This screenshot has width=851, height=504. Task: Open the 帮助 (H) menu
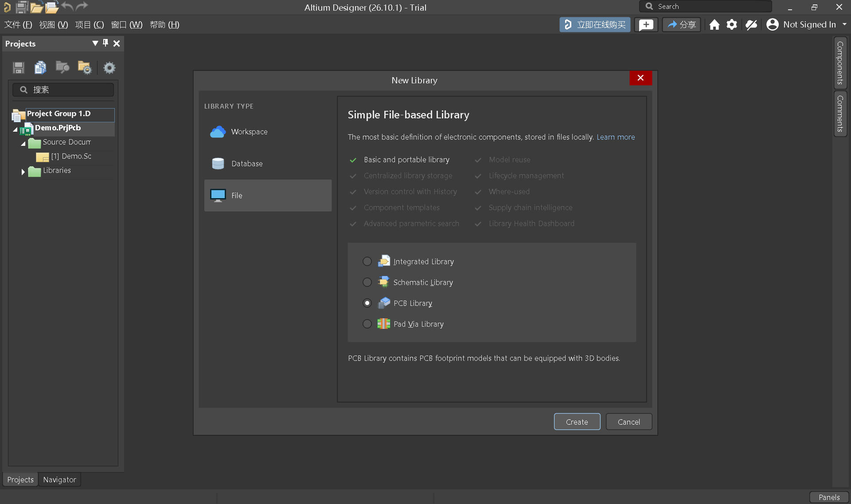[164, 25]
